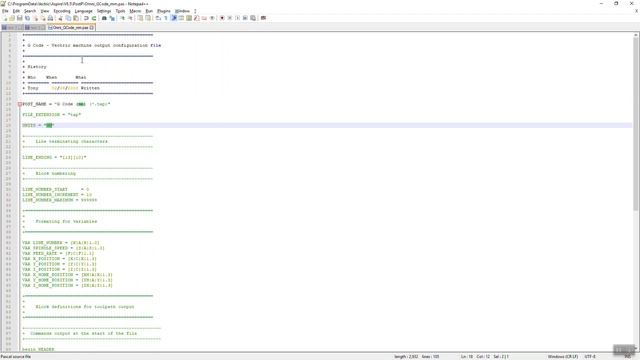
Task: Click the LINE_NUMBER_MAXIMUM line
Action: 60,200
